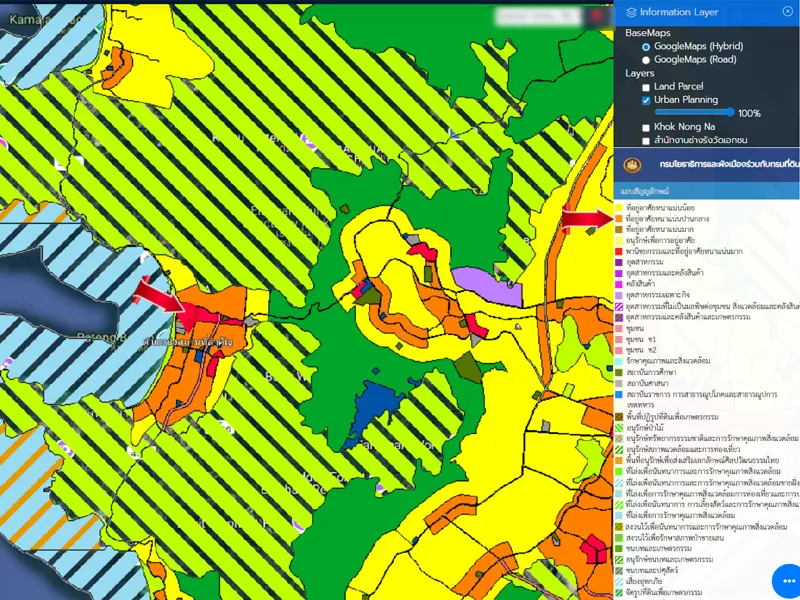Enable the Khok Nong Na layer
The image size is (800, 600).
coord(646,127)
